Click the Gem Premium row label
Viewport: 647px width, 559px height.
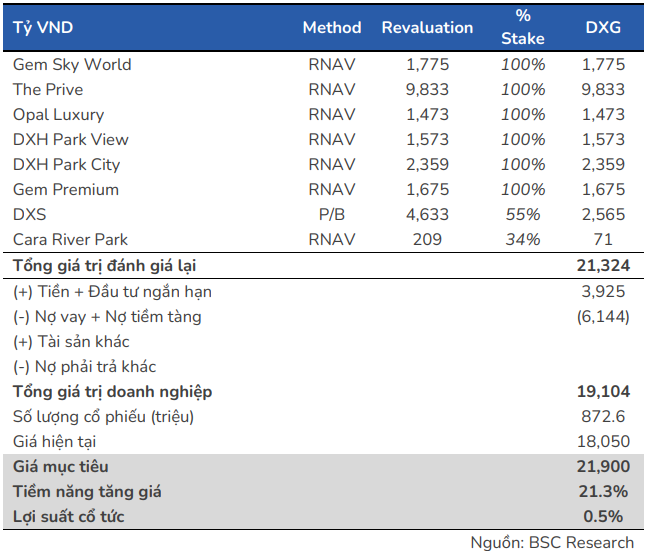[x=66, y=189]
